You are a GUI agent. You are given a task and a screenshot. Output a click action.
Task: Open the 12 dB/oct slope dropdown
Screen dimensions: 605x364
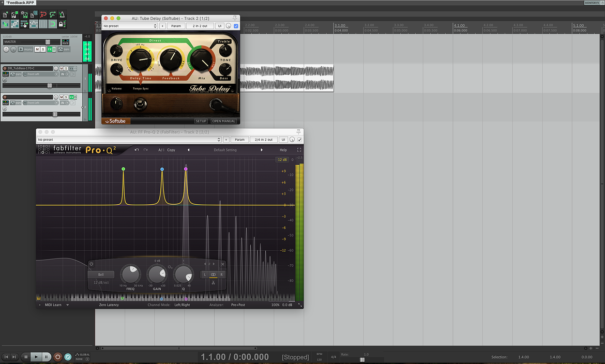click(x=101, y=282)
